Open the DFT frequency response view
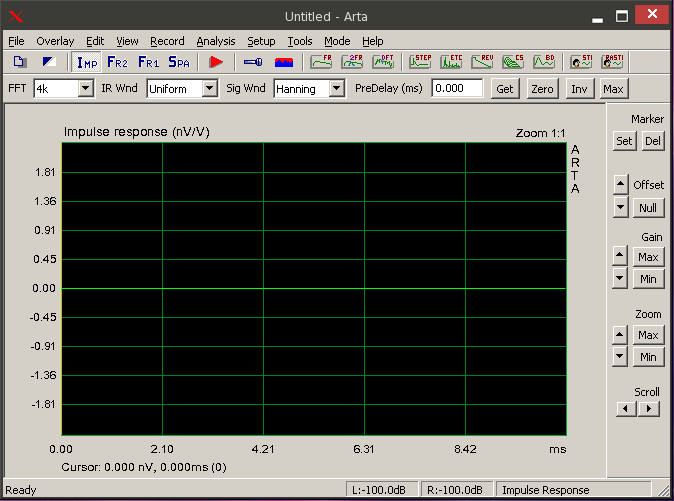The image size is (674, 501). pos(383,62)
